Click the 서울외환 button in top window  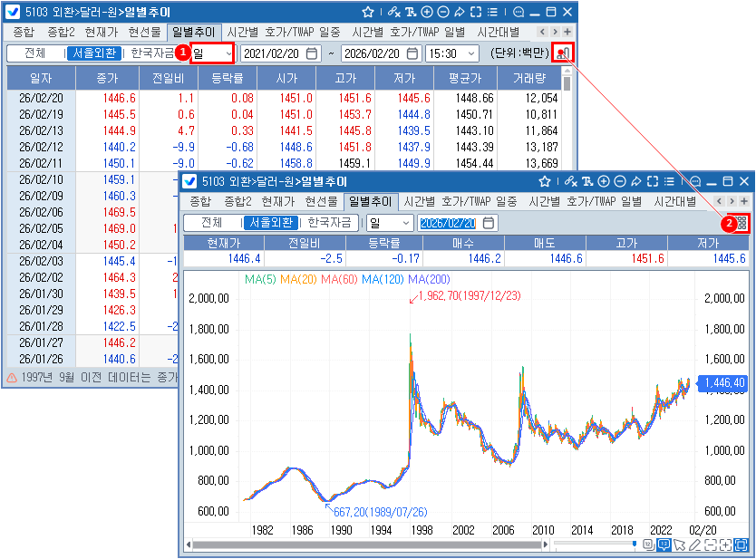coord(93,53)
